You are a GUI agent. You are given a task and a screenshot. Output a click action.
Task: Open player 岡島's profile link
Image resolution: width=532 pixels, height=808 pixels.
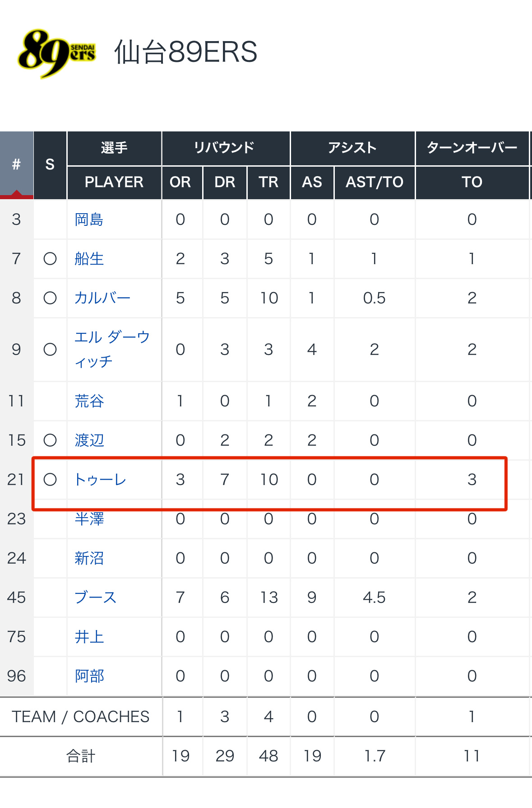click(89, 220)
